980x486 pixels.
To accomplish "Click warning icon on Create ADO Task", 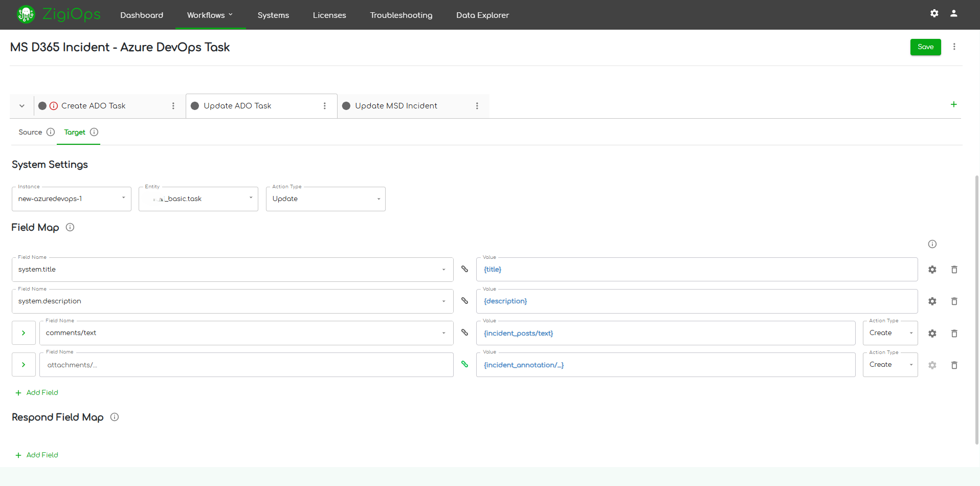I will point(54,106).
